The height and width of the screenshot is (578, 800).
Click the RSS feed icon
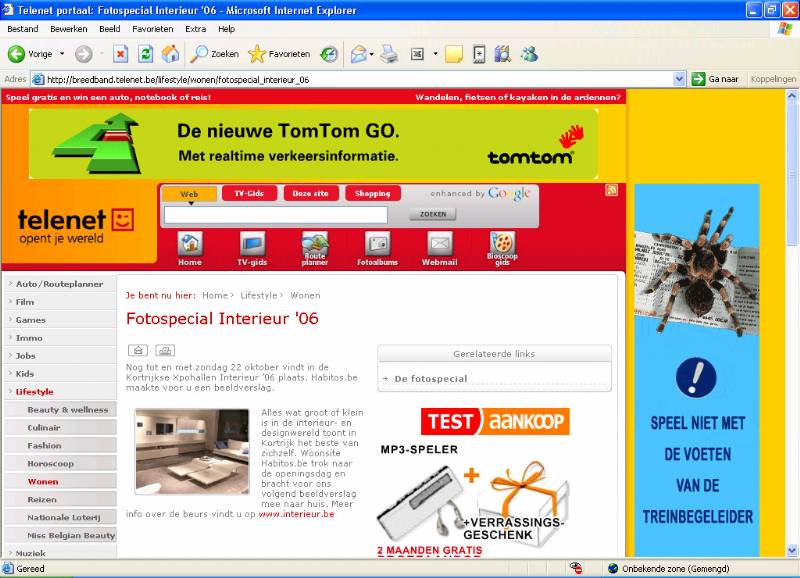[611, 190]
